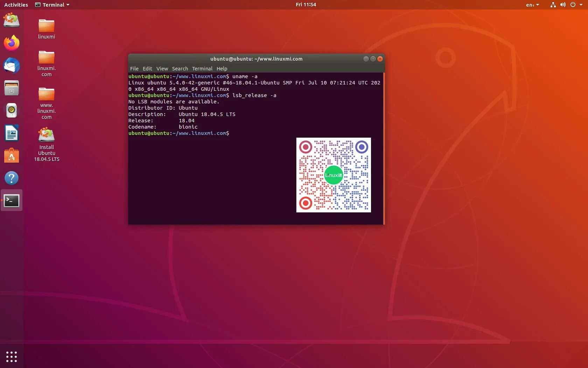Launch Rhythmbox from the dock
This screenshot has height=368, width=588.
[12, 110]
